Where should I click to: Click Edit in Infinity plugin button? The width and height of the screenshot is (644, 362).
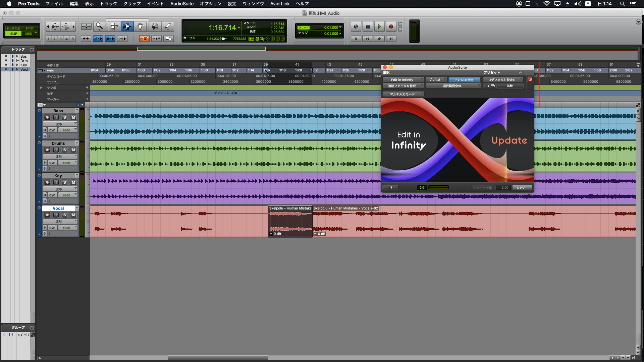409,140
